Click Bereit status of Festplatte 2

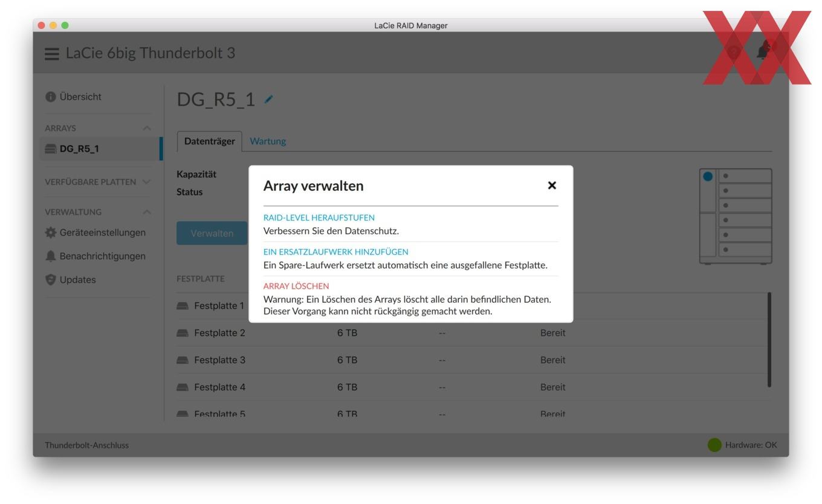click(x=553, y=333)
